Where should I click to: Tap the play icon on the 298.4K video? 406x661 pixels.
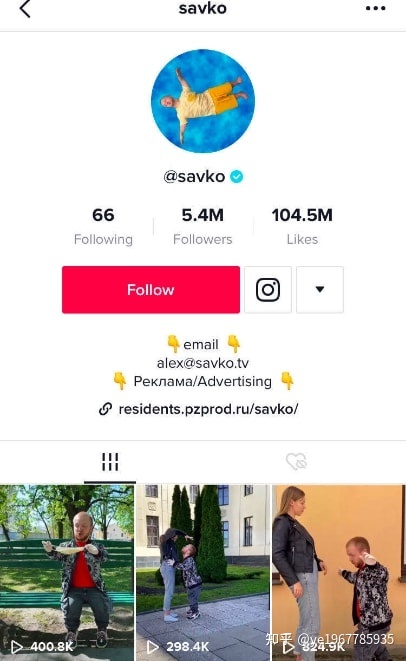(152, 647)
